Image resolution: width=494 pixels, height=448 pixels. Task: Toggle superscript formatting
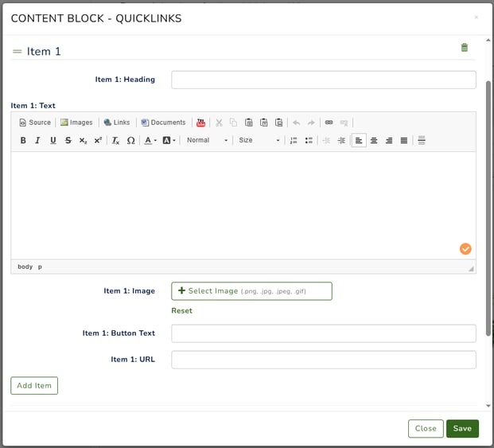tap(98, 140)
